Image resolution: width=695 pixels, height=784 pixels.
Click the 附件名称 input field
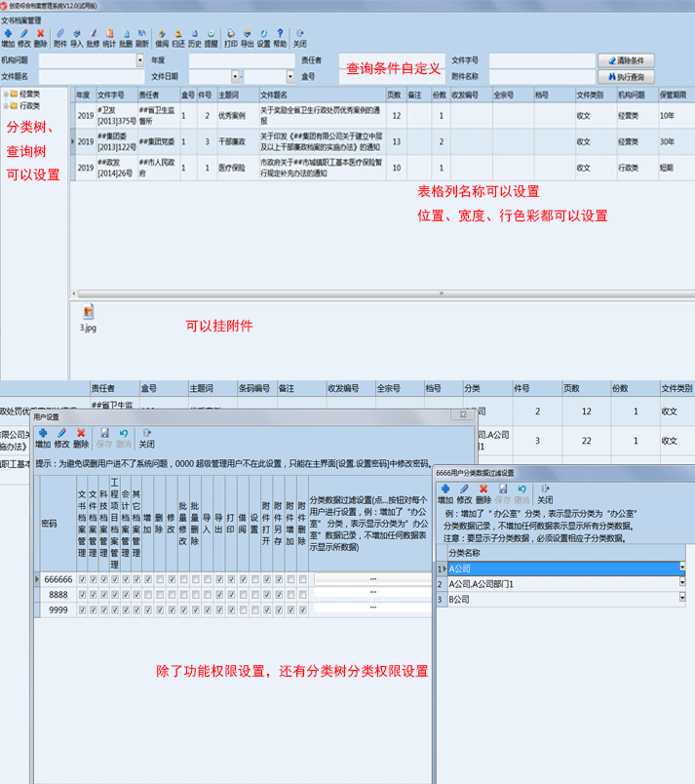point(542,76)
